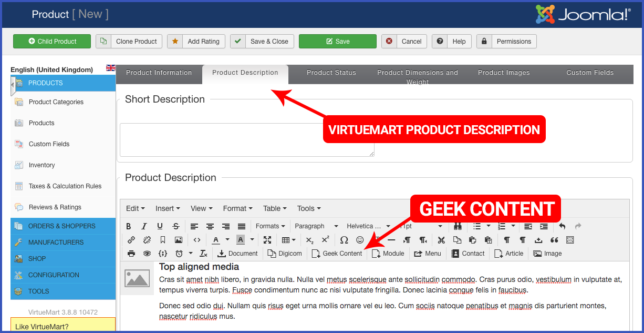Screen dimensions: 644x333
Task: Open the emoticons smiley icon
Action: tap(360, 240)
